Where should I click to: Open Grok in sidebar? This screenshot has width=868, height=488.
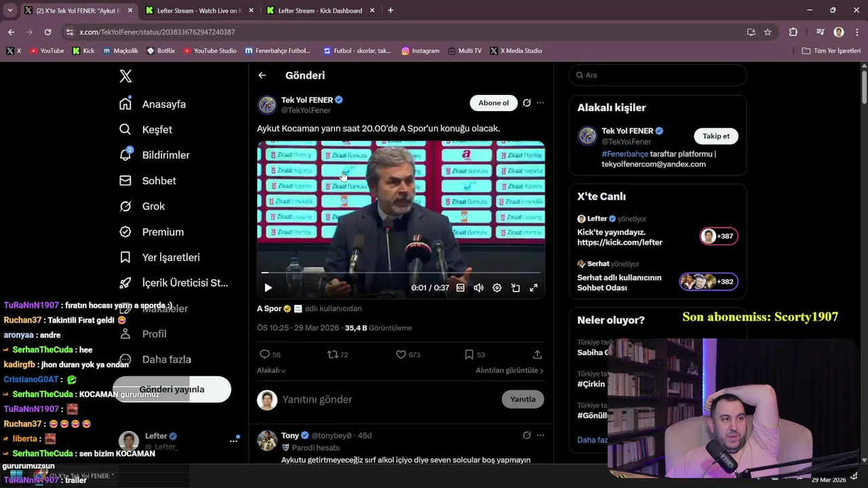142,206
